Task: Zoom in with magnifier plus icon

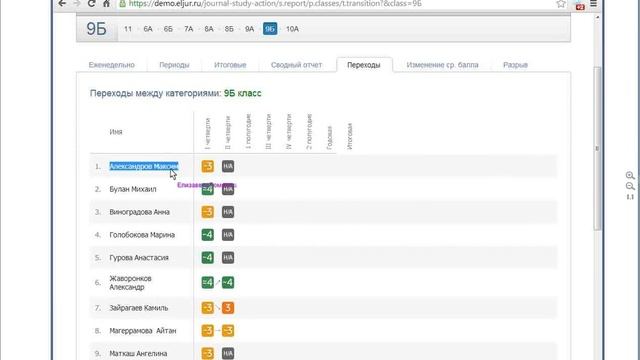Action: tap(630, 176)
